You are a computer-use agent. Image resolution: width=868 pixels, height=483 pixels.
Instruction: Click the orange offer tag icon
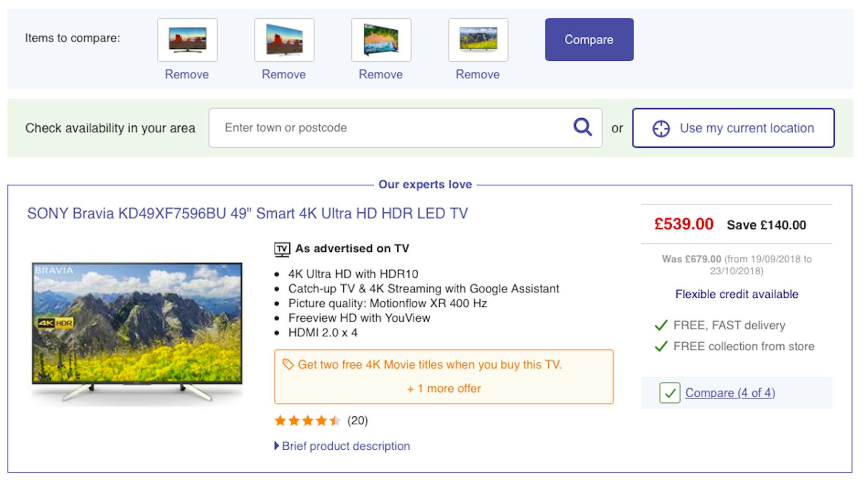[x=287, y=364]
